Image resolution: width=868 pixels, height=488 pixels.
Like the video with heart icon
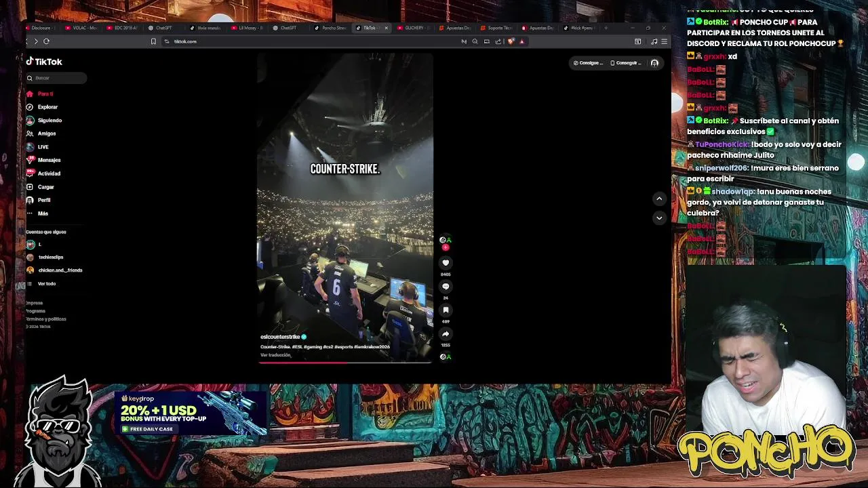pos(446,263)
